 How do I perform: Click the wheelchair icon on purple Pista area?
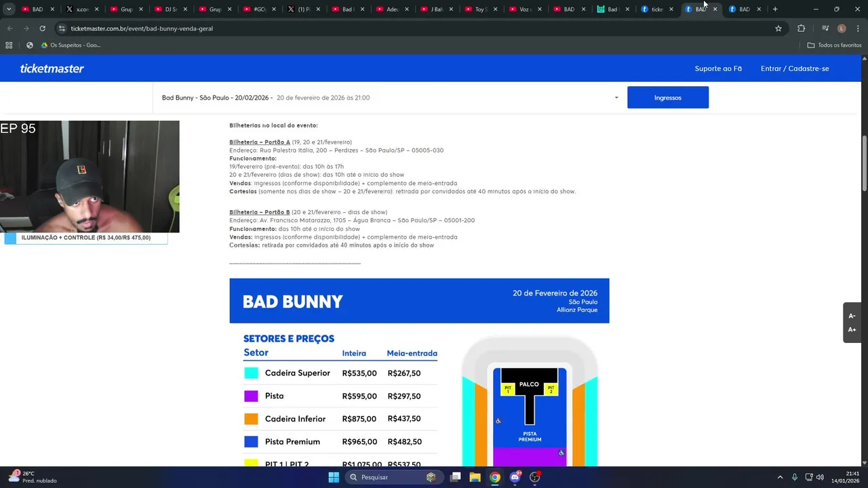tap(561, 453)
